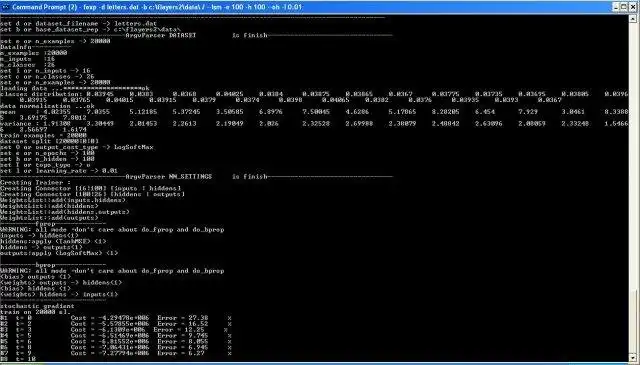Click the 'learning_rate -> 0.01' line
The width and height of the screenshot is (640, 365).
[59, 170]
